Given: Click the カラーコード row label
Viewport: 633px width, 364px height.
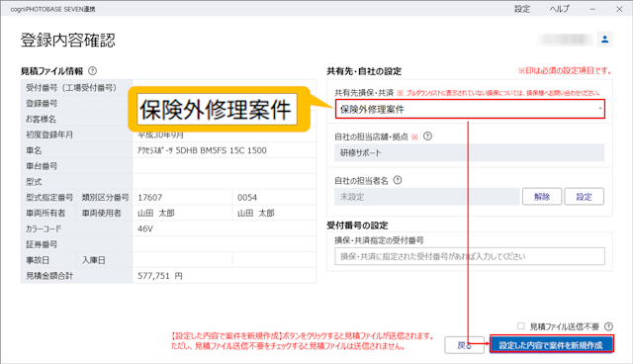Looking at the screenshot, I should pyautogui.click(x=44, y=228).
